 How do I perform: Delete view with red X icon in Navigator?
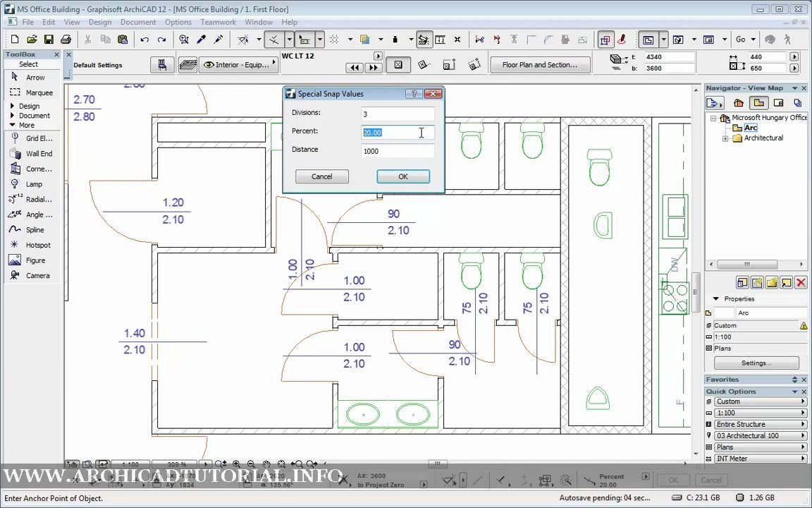(801, 282)
